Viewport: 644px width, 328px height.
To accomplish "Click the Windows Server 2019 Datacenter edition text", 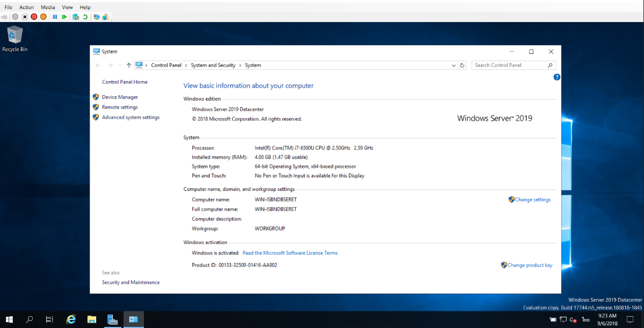I will pyautogui.click(x=228, y=109).
